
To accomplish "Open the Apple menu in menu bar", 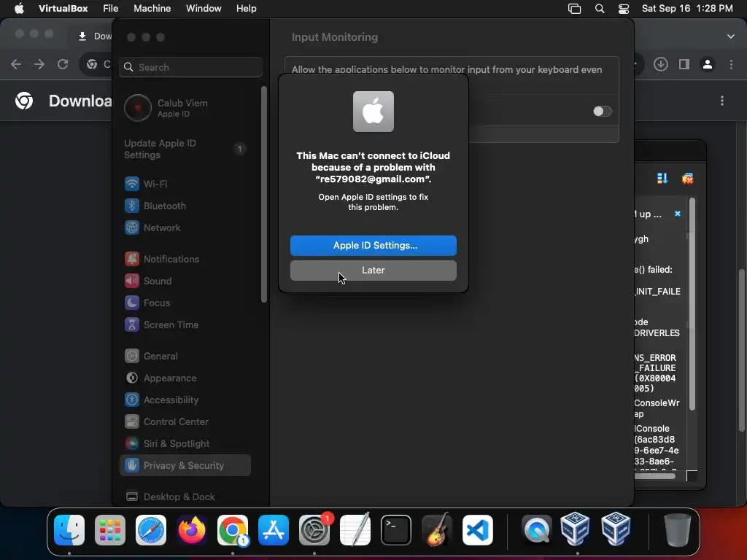I will [x=19, y=9].
